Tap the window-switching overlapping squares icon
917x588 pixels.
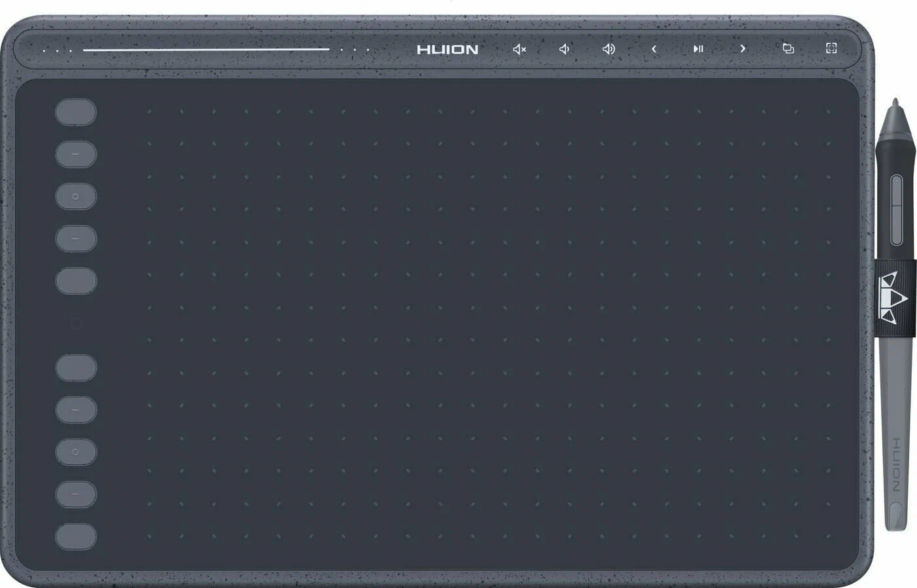tap(788, 48)
